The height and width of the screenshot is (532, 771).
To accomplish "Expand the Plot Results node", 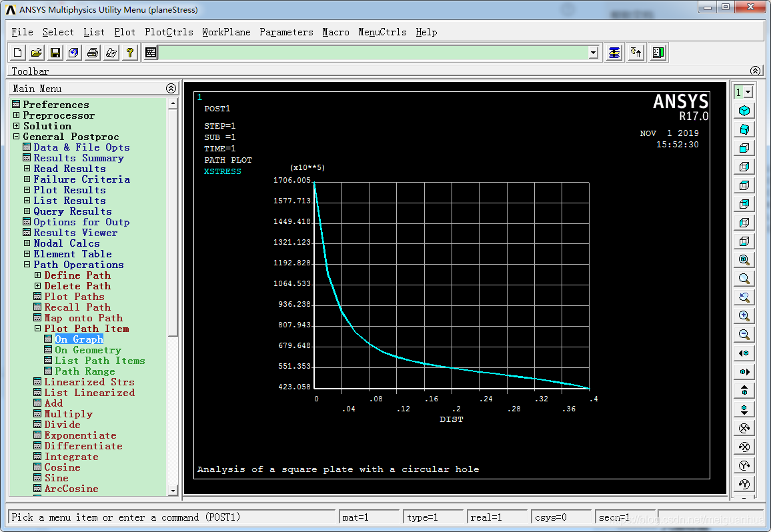I will [x=27, y=190].
